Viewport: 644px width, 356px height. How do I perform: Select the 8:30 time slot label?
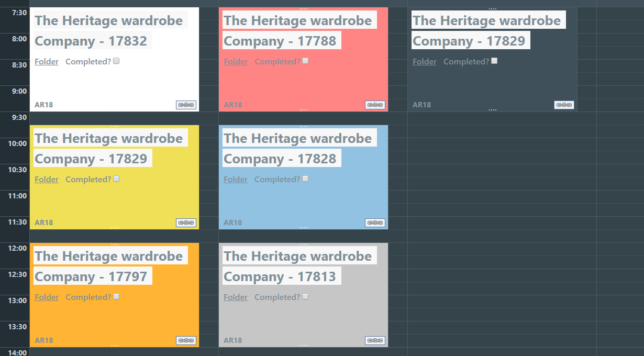click(x=19, y=65)
